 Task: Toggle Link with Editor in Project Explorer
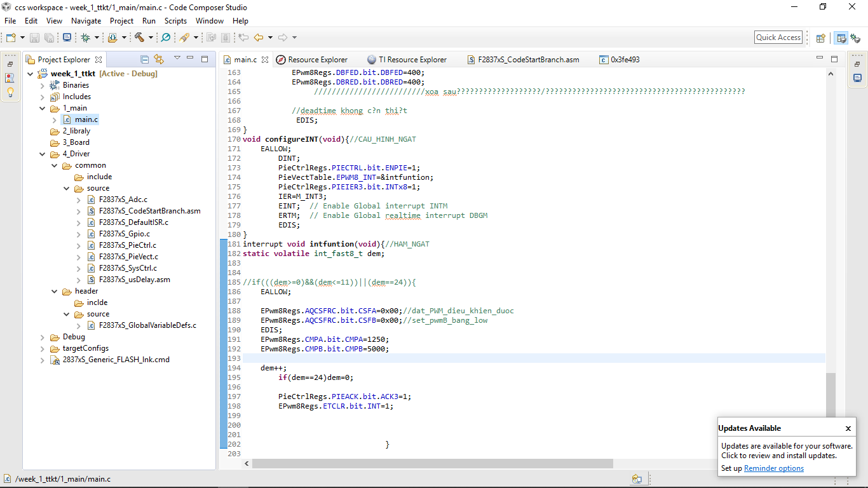coord(159,59)
